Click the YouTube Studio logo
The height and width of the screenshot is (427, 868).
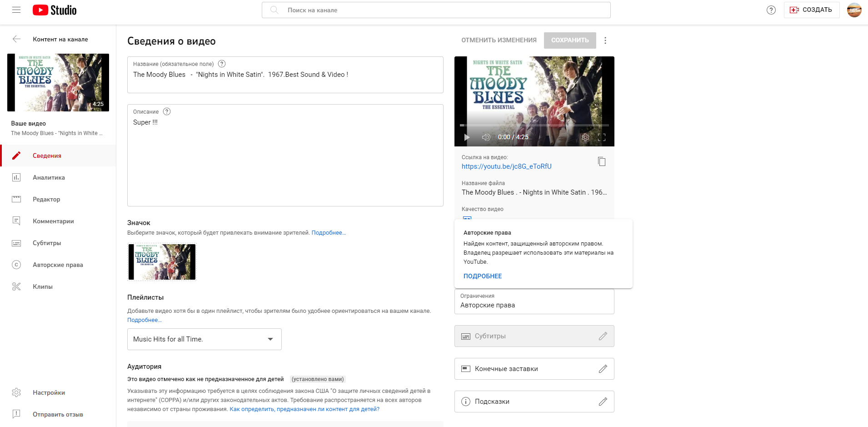point(55,10)
